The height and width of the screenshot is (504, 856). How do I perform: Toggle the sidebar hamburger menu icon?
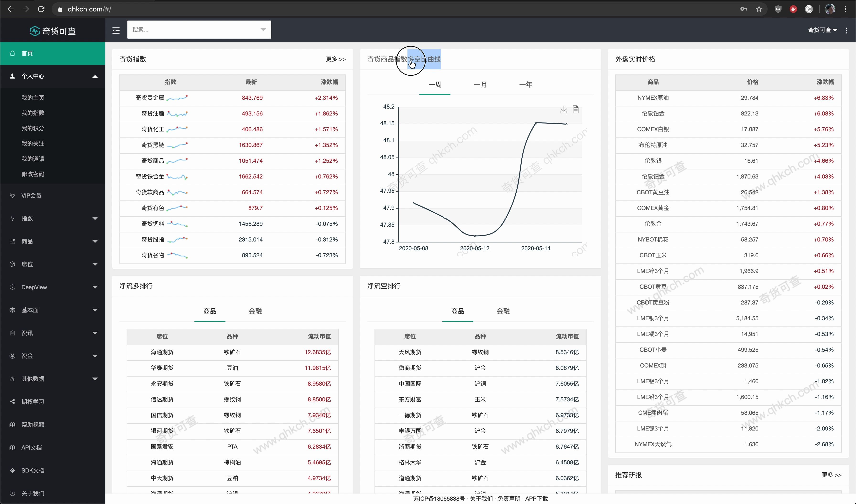[x=116, y=31]
